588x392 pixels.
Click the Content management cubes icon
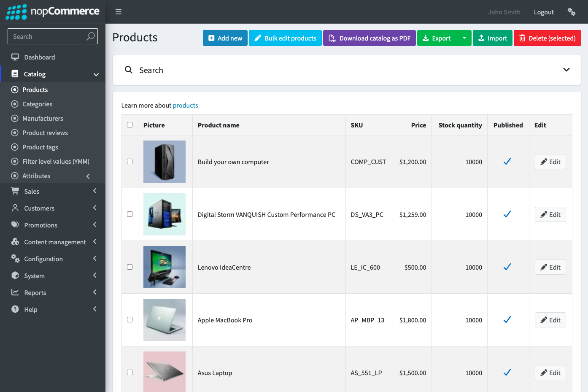point(15,242)
